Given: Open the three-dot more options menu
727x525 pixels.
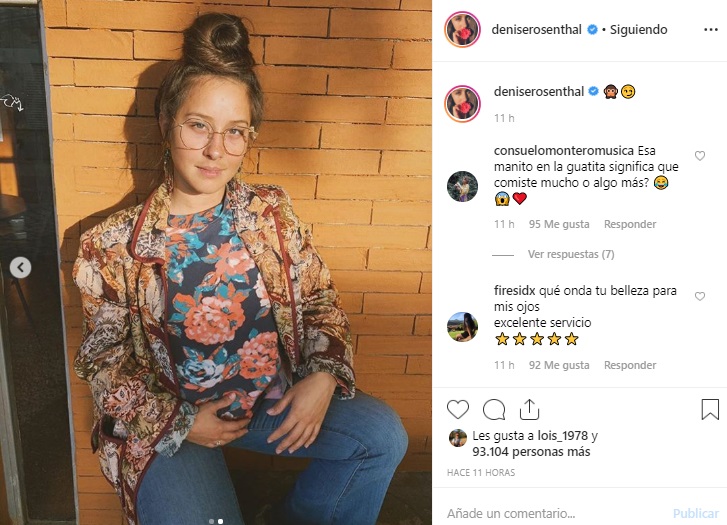Looking at the screenshot, I should click(710, 30).
